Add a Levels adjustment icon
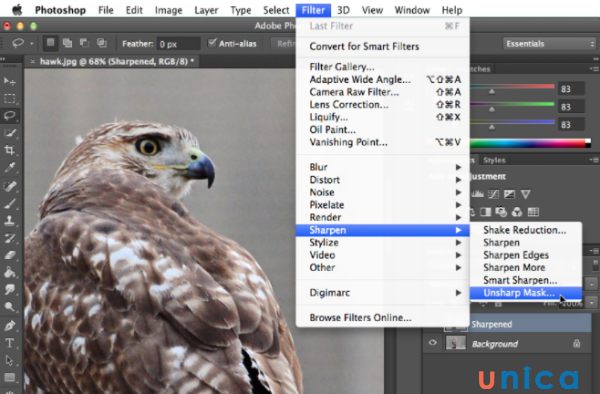 coord(478,194)
